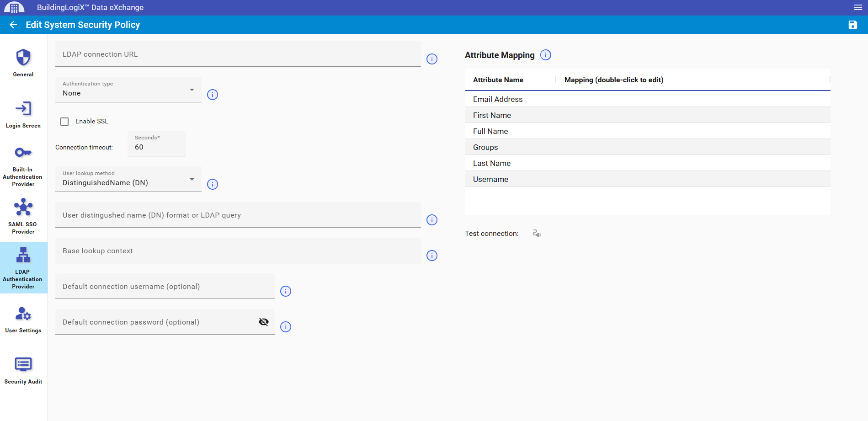Open the Security Audit tab
Image resolution: width=868 pixels, height=421 pixels.
click(x=23, y=371)
